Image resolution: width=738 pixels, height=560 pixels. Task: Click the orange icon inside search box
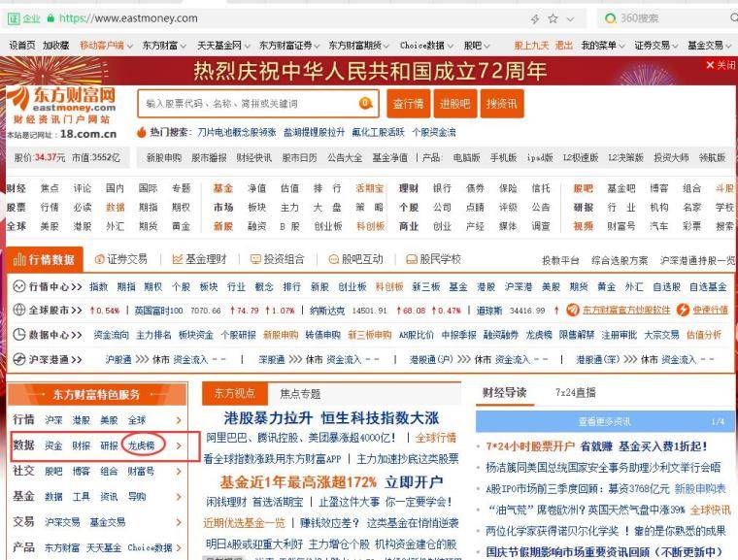366,103
